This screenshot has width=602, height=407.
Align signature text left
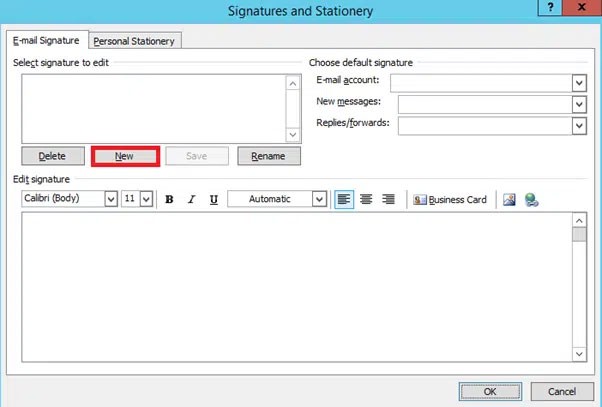coord(344,200)
